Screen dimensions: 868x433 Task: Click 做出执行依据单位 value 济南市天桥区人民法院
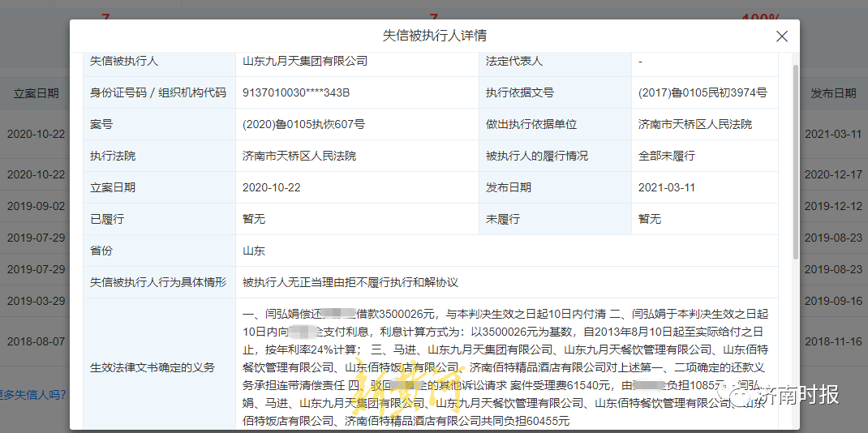[x=695, y=124]
